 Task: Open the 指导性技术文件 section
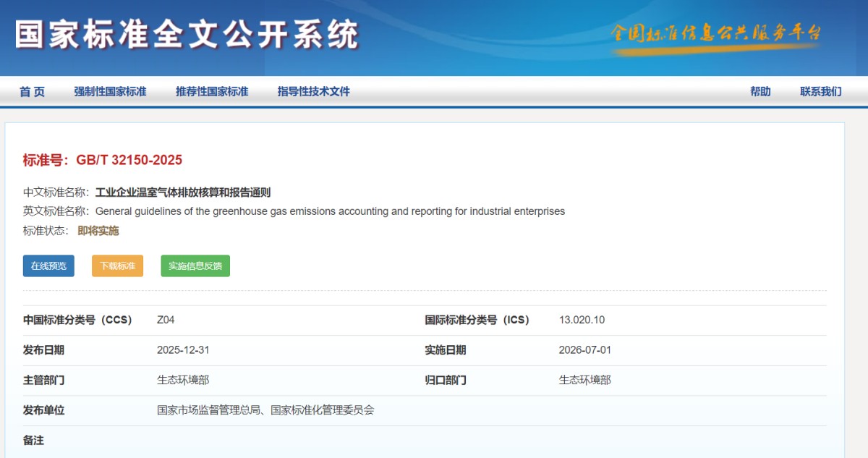coord(313,92)
